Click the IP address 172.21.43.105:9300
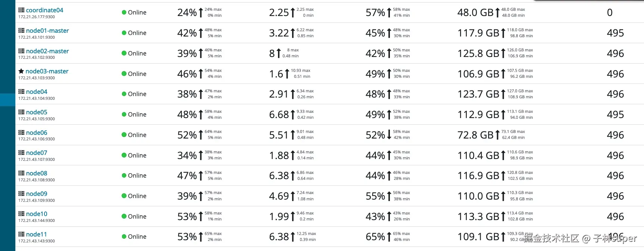 point(37,119)
